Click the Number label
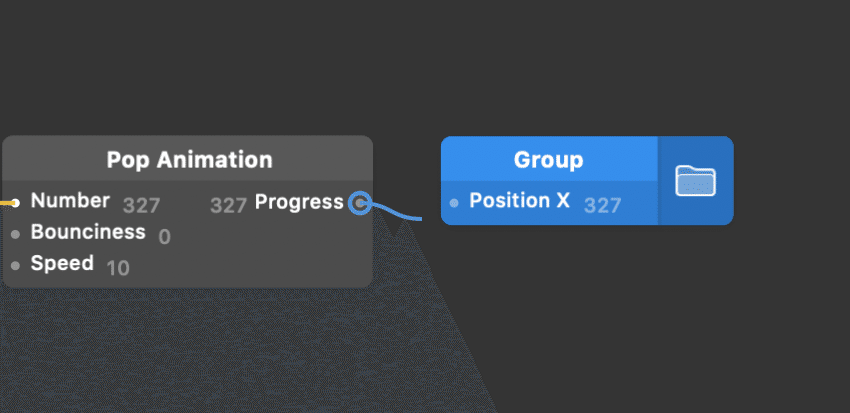Viewport: 850px width, 413px height. pos(70,201)
